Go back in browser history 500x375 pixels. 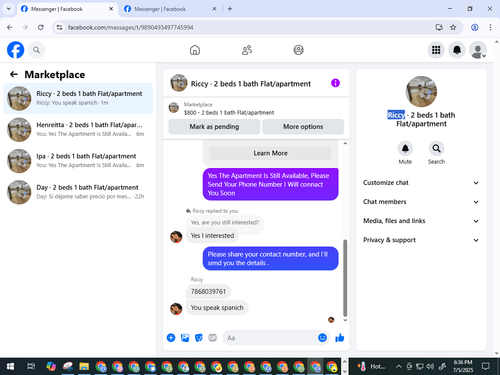(x=10, y=27)
